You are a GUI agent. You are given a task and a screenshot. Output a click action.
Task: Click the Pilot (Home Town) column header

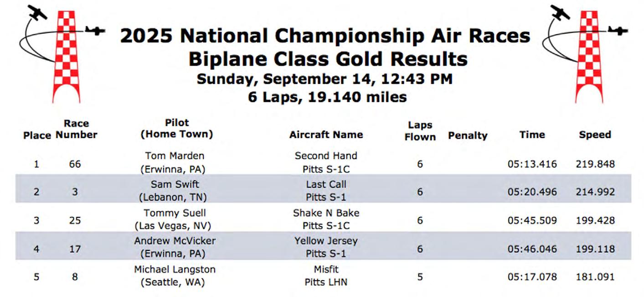click(176, 128)
